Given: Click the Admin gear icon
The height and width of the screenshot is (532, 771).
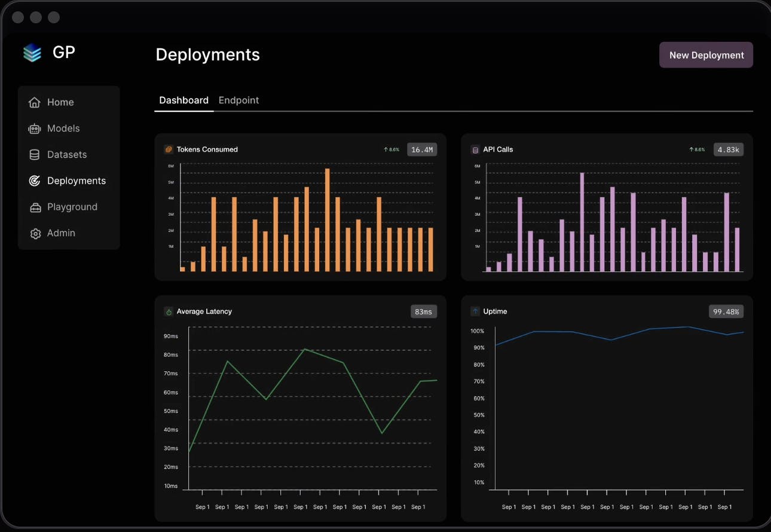Looking at the screenshot, I should click(35, 233).
